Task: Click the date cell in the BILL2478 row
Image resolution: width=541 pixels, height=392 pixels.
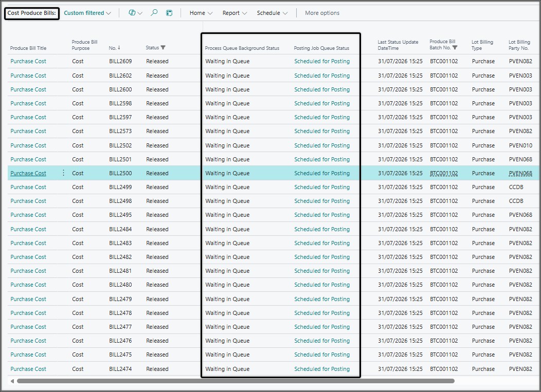Action: (400, 313)
